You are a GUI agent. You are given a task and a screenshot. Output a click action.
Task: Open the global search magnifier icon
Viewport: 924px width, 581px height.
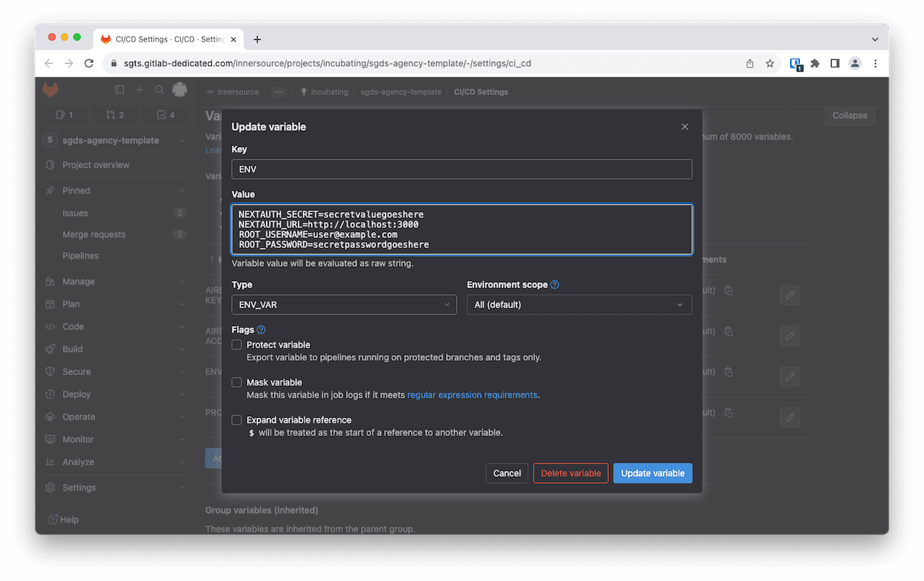tap(159, 89)
